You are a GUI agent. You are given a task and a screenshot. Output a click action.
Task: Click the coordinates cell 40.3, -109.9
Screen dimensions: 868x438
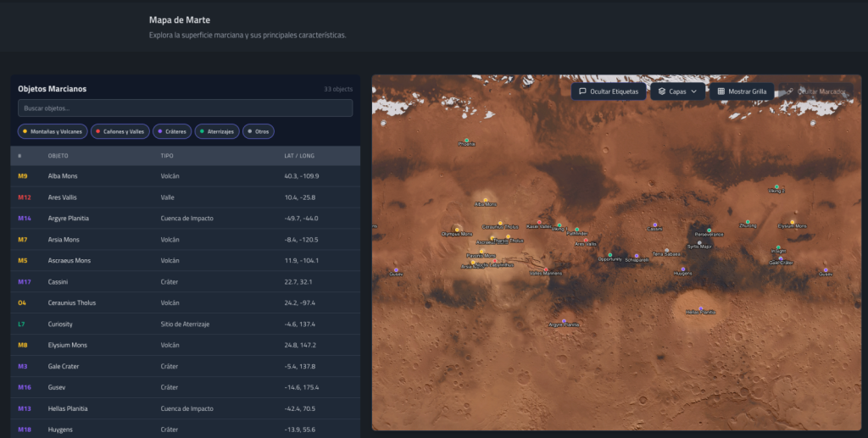302,176
